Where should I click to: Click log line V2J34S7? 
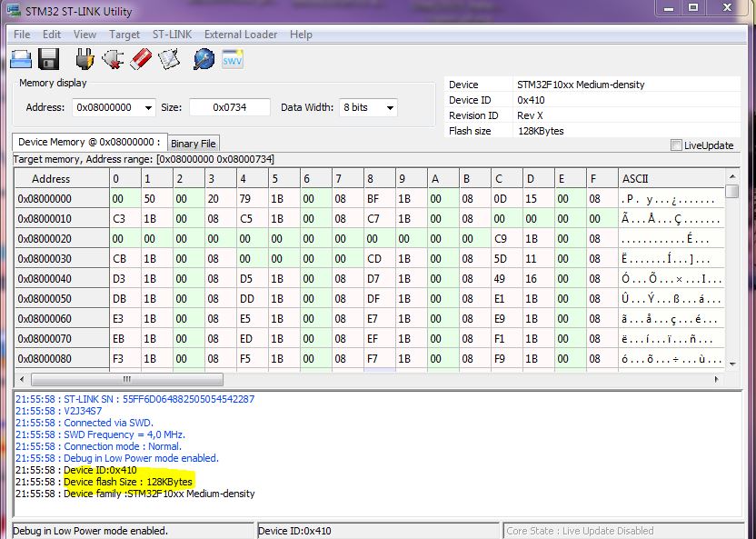click(x=58, y=411)
